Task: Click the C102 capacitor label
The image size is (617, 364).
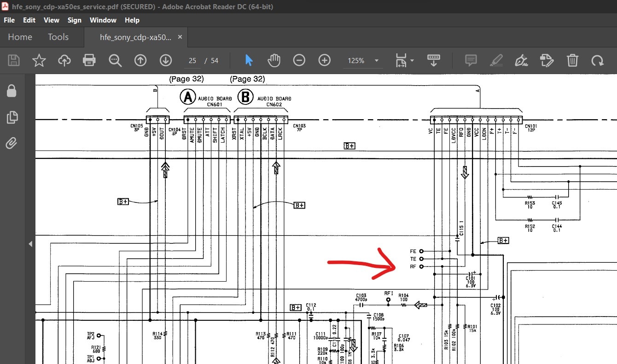Action: pyautogui.click(x=495, y=309)
